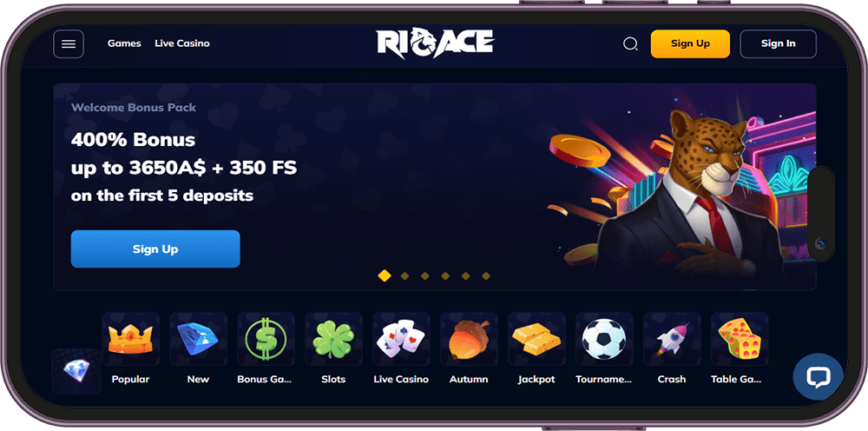Image resolution: width=868 pixels, height=431 pixels.
Task: Select the Popular crown category
Action: 131,339
